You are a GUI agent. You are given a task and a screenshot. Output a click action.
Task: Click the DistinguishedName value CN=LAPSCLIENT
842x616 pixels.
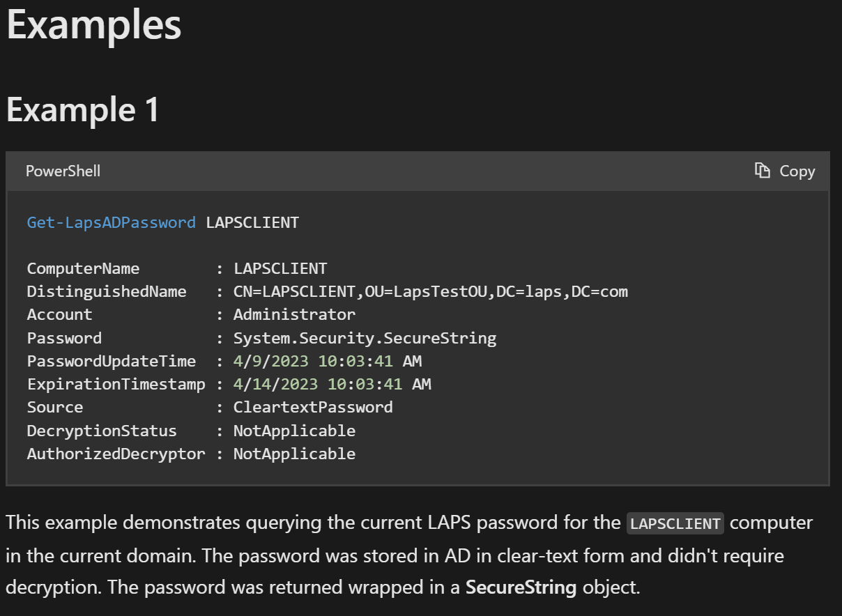(x=430, y=292)
